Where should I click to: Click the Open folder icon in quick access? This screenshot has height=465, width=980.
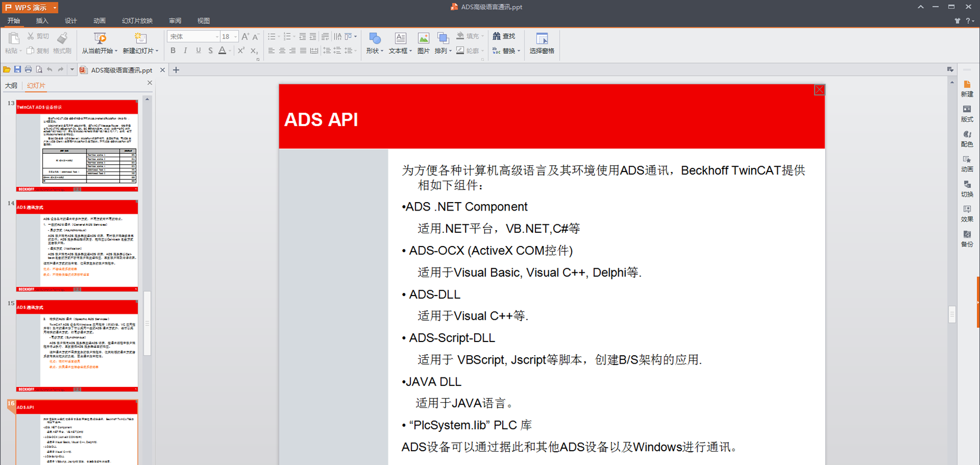click(6, 70)
